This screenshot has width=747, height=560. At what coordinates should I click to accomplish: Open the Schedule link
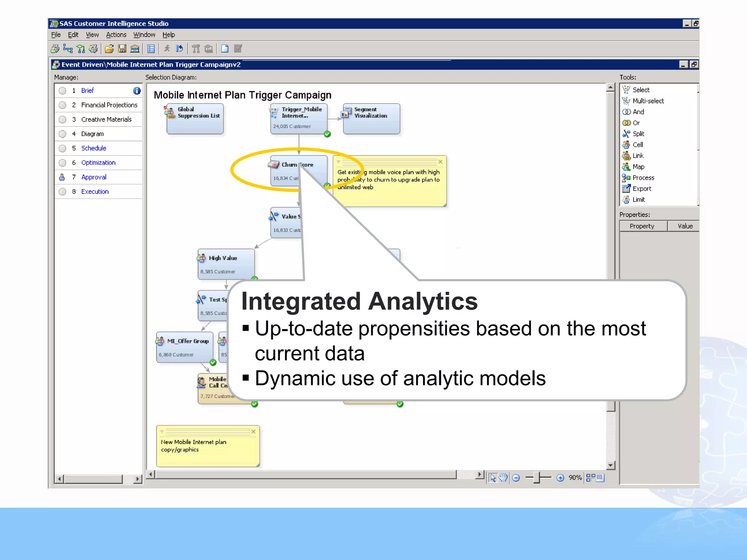(x=94, y=148)
